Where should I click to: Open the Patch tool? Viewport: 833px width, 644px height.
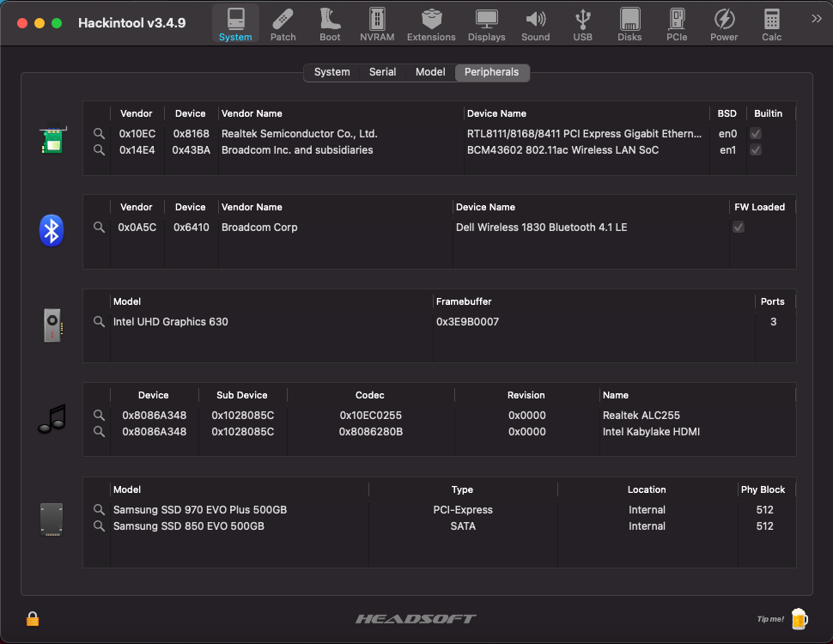point(283,24)
